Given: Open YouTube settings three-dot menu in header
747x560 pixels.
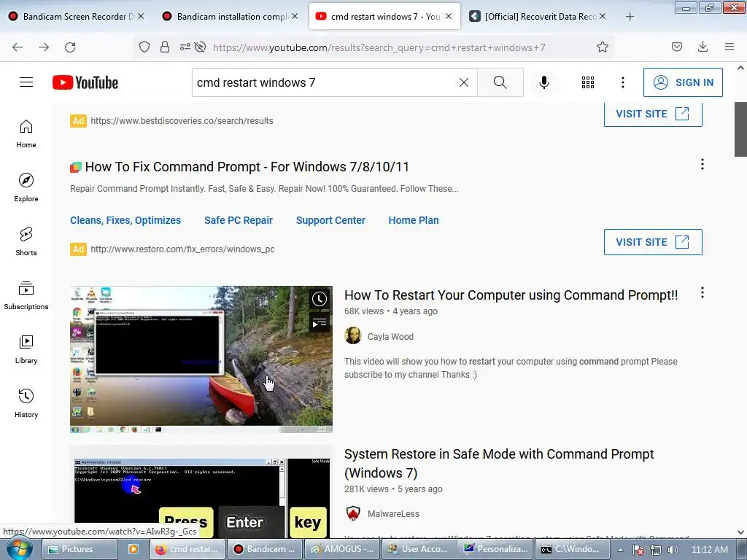Looking at the screenshot, I should 623,82.
